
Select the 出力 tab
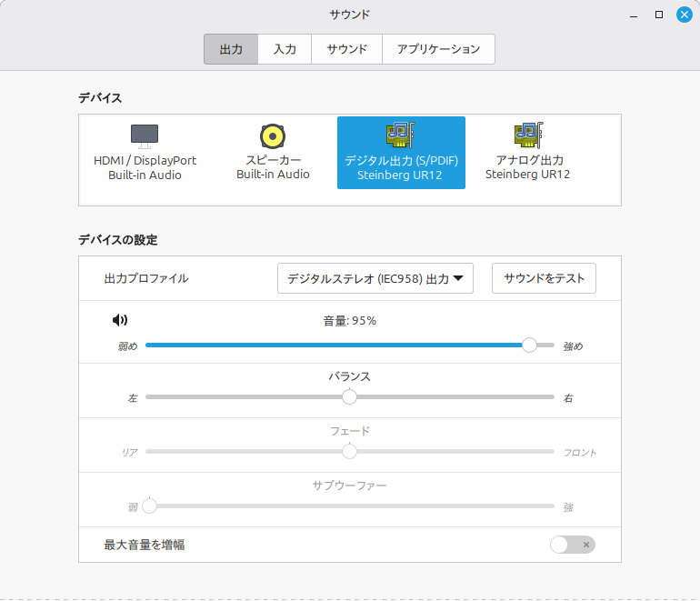coord(231,49)
